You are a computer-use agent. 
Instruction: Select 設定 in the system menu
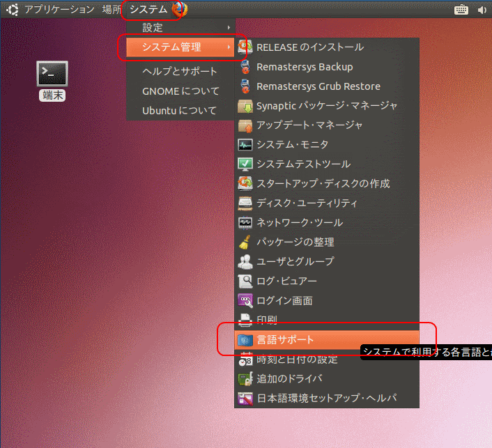click(180, 28)
